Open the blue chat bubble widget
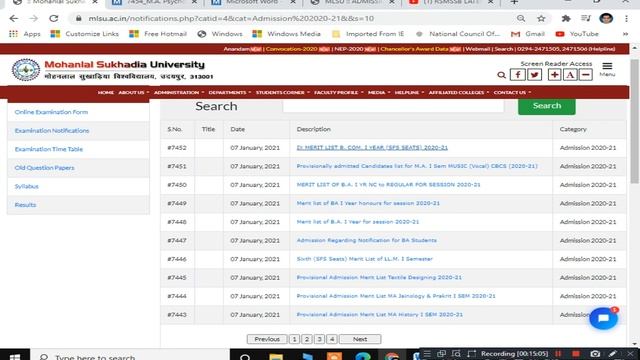The image size is (640, 360). (x=603, y=318)
